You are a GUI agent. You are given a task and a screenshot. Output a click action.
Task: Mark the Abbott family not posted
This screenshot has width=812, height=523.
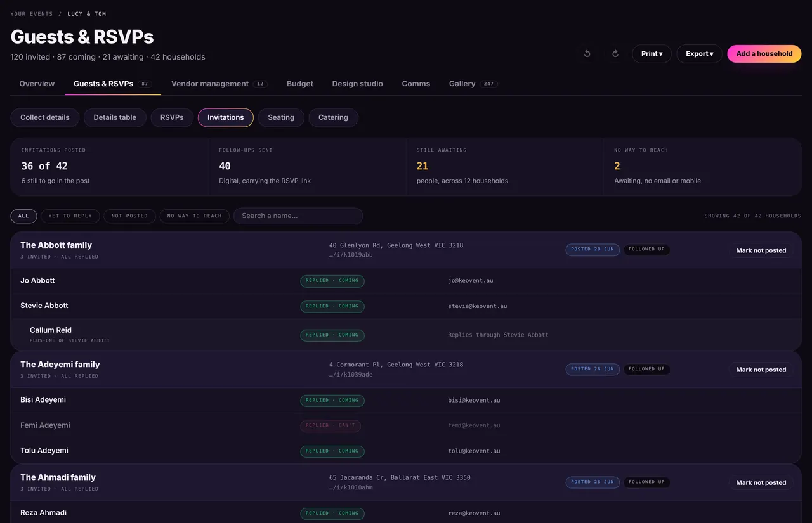point(761,250)
